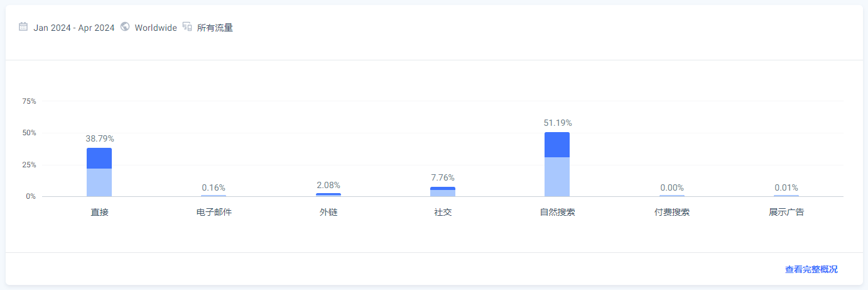Click the 社交 category label below the chart
Viewport: 868px width, 290px height.
point(443,213)
